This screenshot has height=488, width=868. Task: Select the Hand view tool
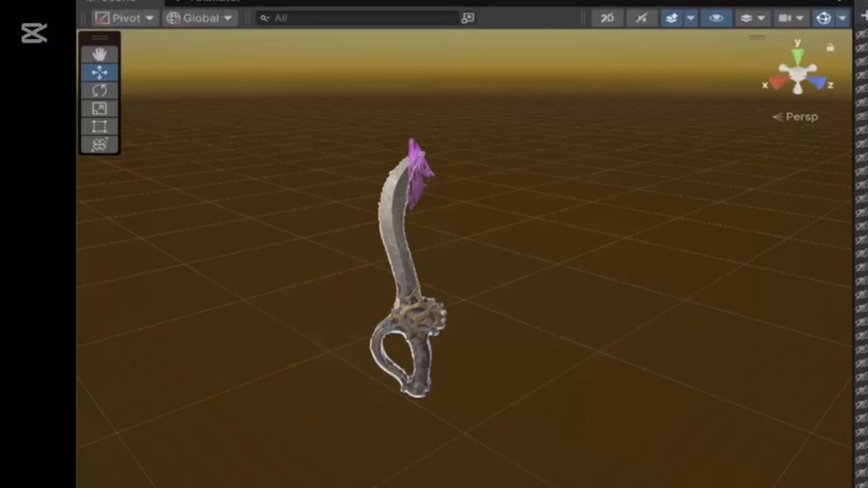click(x=100, y=54)
